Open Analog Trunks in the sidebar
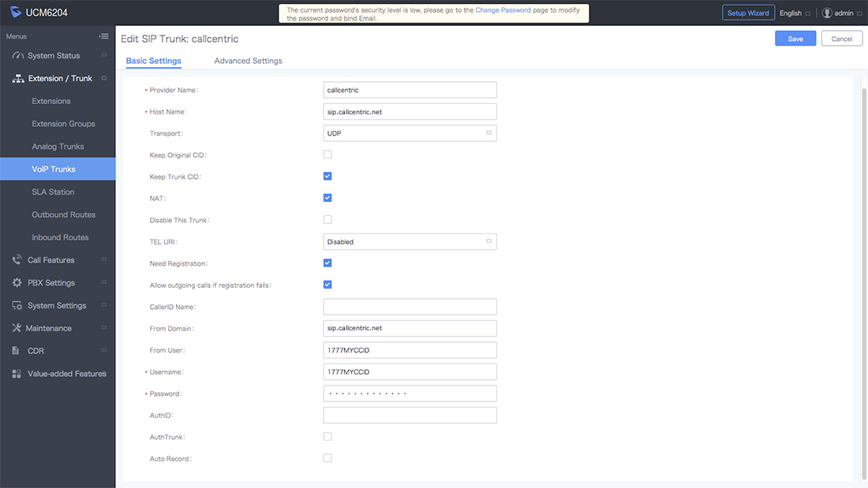The height and width of the screenshot is (488, 868). click(x=58, y=147)
